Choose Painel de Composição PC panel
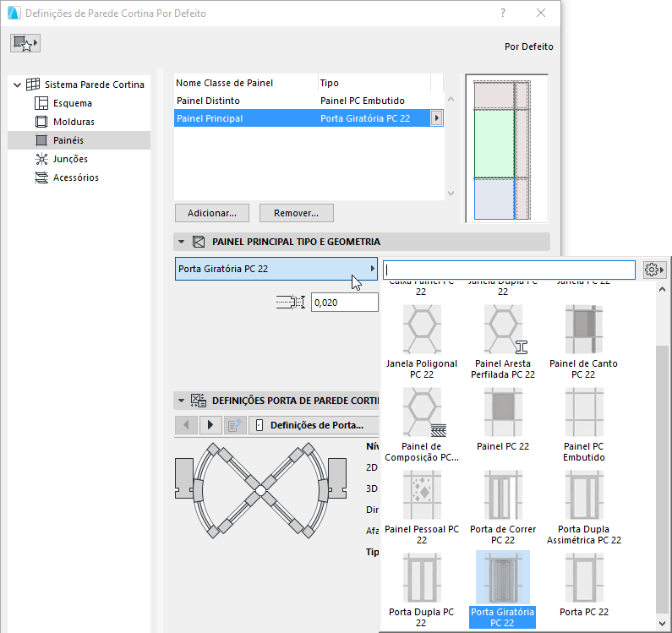Screen dimensions: 672x633 pyautogui.click(x=422, y=425)
